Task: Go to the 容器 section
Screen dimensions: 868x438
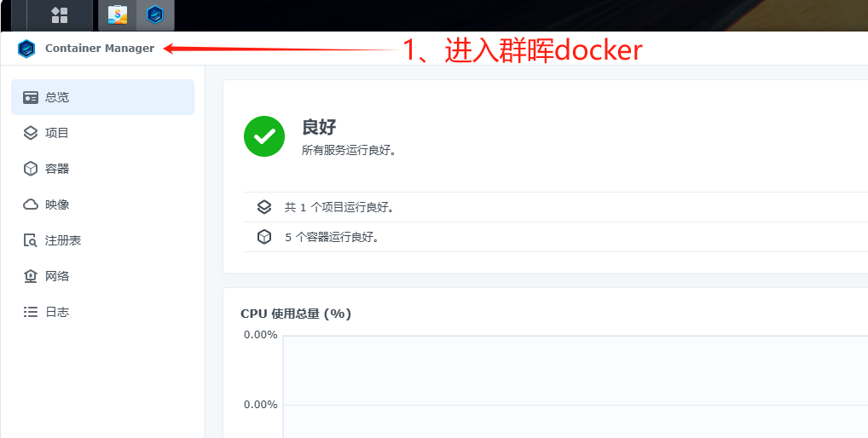Action: tap(102, 169)
